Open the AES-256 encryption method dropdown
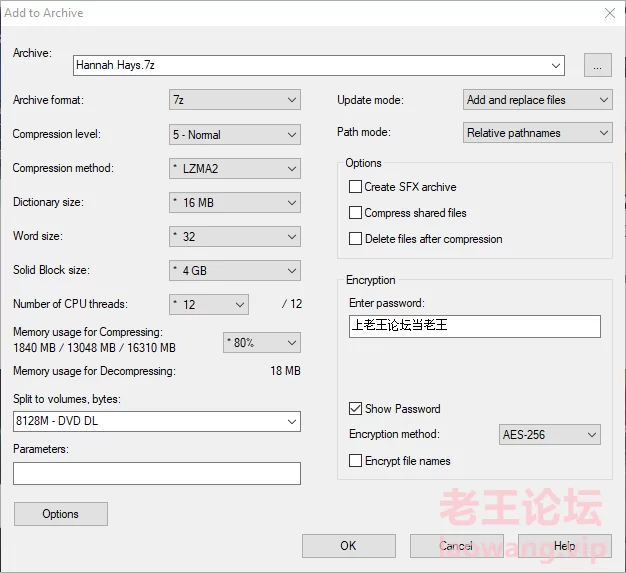The height and width of the screenshot is (573, 626). (550, 434)
